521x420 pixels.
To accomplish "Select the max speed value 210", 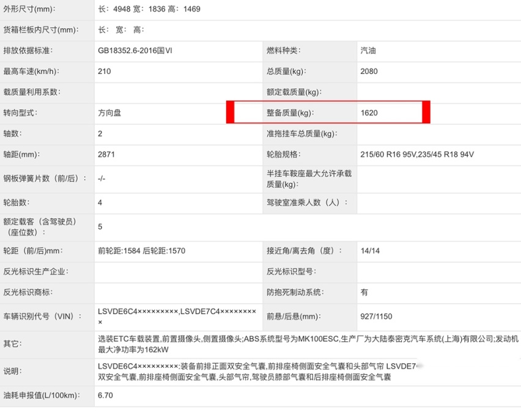I will [x=105, y=72].
